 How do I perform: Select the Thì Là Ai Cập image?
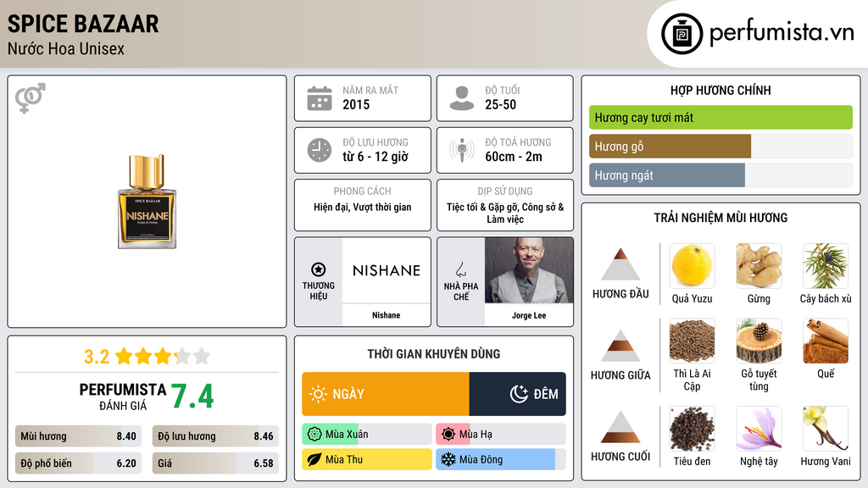click(692, 341)
